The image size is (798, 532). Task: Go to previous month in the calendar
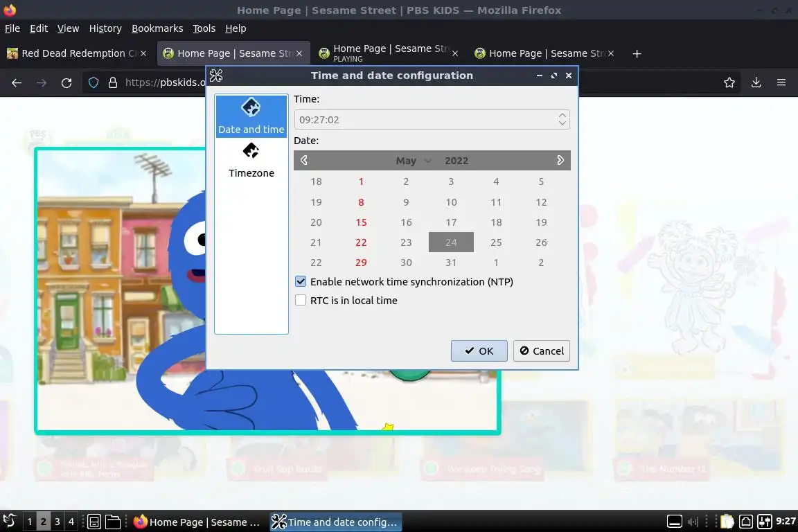[x=304, y=161]
